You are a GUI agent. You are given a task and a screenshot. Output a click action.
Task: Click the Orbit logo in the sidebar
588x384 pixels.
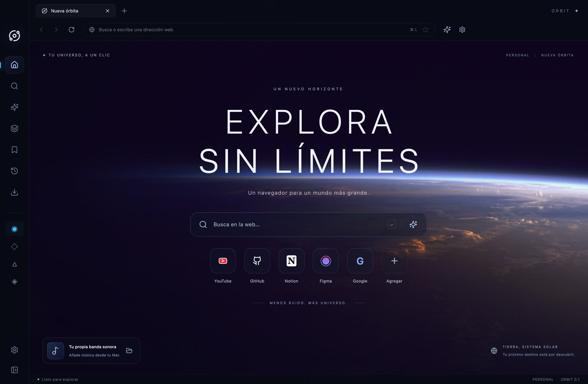pos(14,36)
